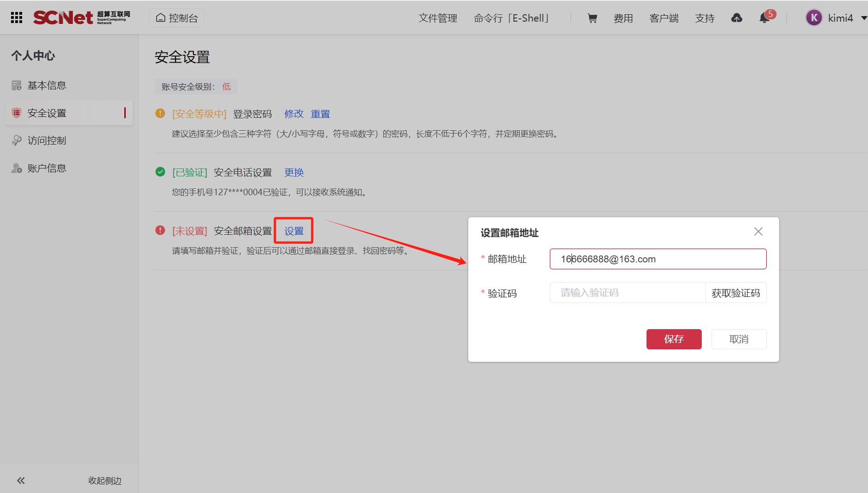The height and width of the screenshot is (493, 868).
Task: Open the apps grid menu icon
Action: coord(17,17)
